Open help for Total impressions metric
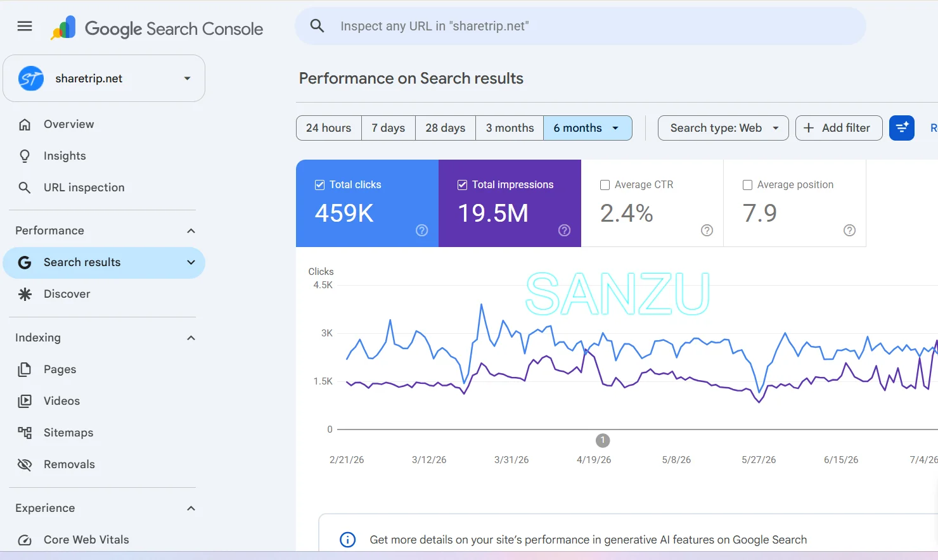Screen dimensions: 938x560 tap(564, 231)
